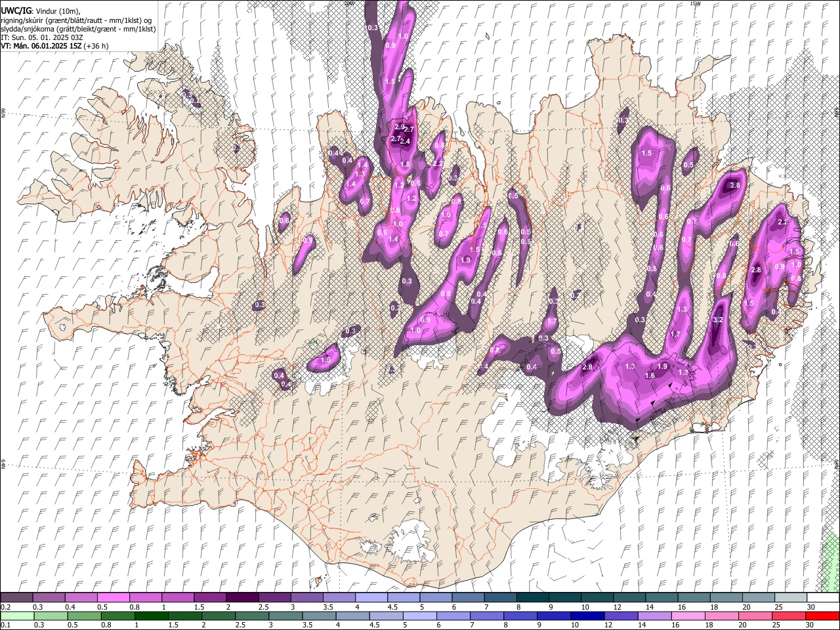Click the '2.4' precipitation value on the map
The height and width of the screenshot is (630, 840).
pos(405,141)
